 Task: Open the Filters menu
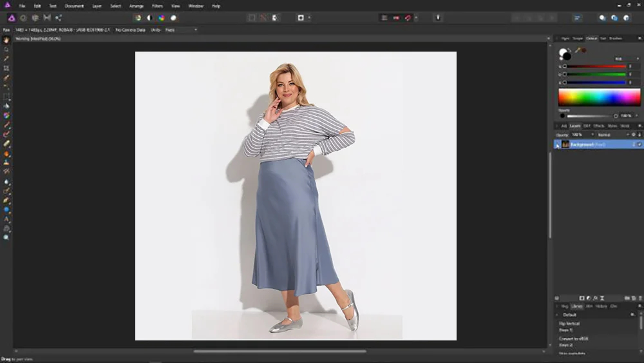[x=157, y=6]
